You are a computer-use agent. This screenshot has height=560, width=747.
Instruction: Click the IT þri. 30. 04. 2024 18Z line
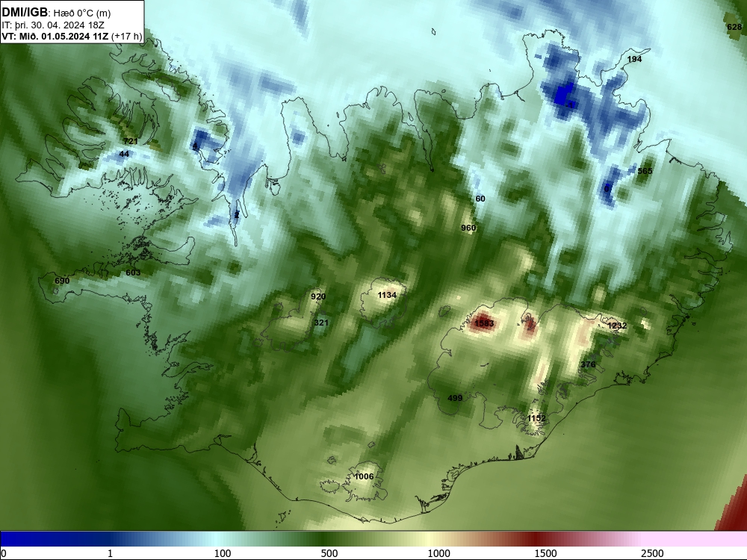tap(53, 25)
